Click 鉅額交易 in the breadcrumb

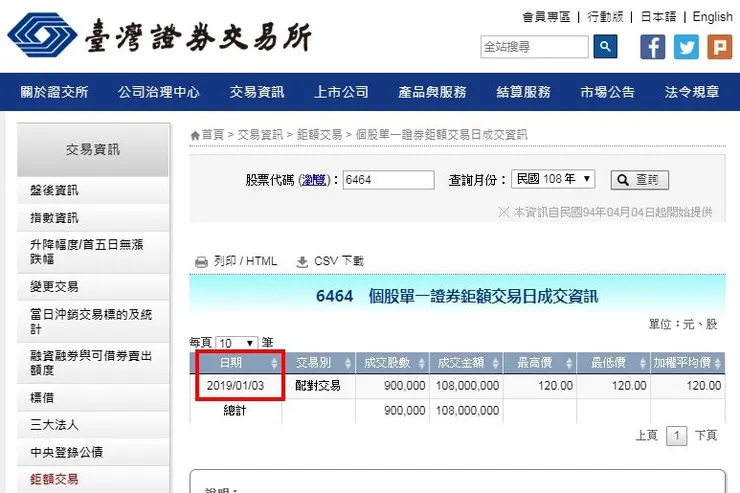click(x=320, y=135)
